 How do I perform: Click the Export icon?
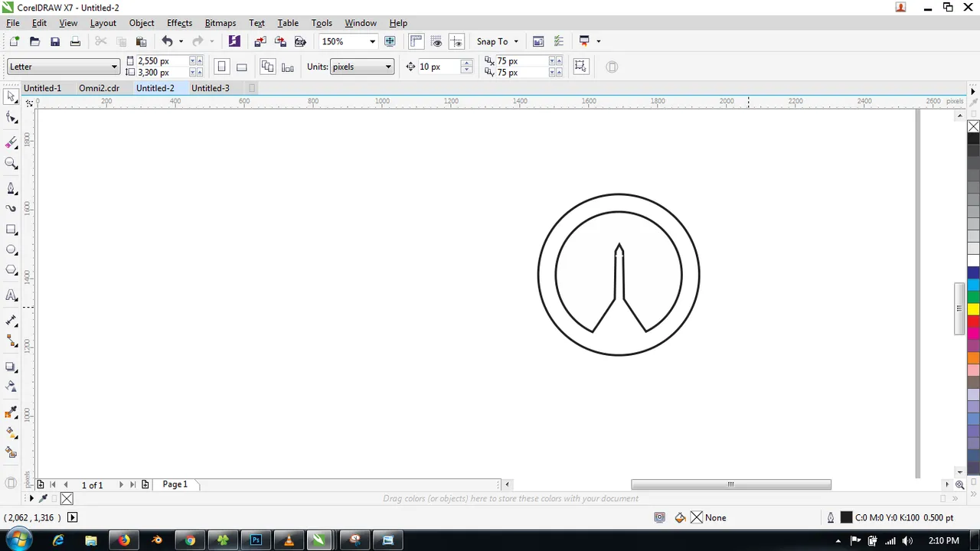[280, 41]
